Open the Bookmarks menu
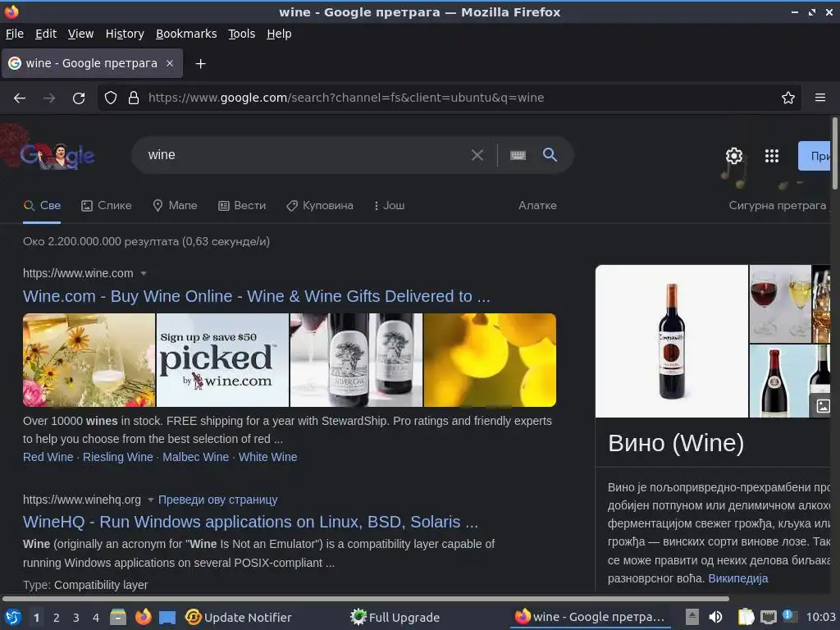This screenshot has width=840, height=630. [186, 34]
